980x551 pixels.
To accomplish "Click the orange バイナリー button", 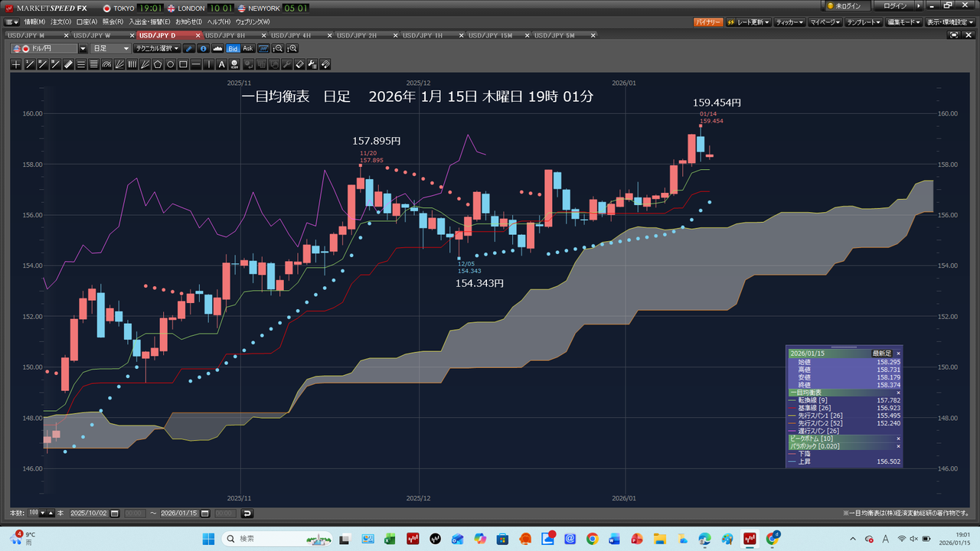I will tap(708, 22).
